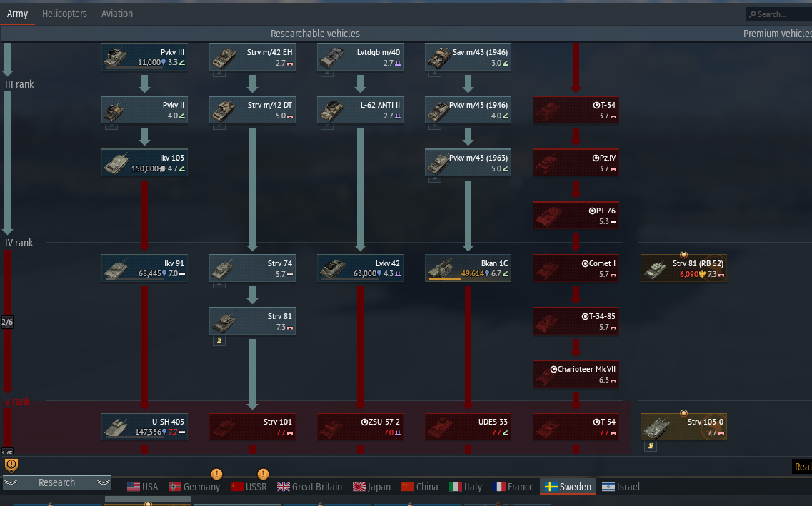The image size is (812, 506).
Task: Click the shield warning icon at bottom left
Action: coord(11,465)
